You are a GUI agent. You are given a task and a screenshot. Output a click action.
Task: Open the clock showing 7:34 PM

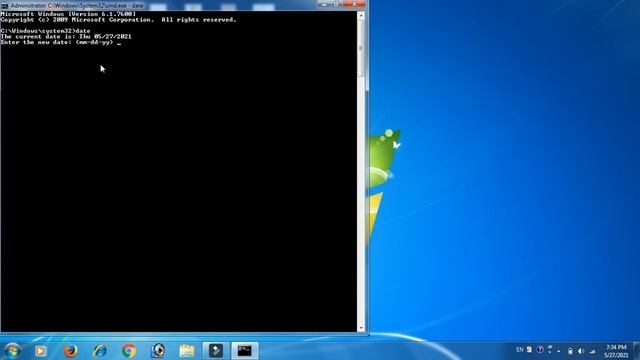616,351
